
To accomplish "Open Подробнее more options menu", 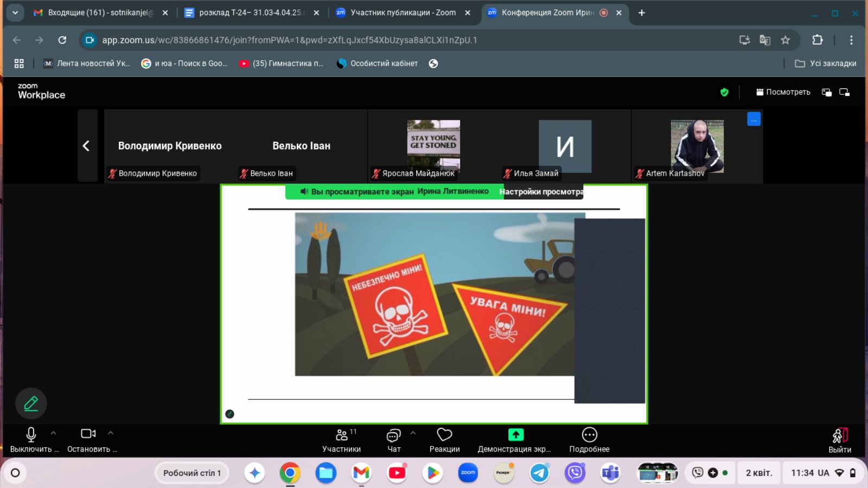I will (589, 440).
